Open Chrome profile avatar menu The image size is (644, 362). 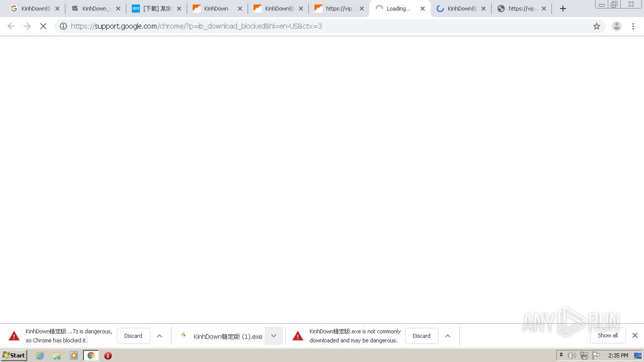[617, 26]
